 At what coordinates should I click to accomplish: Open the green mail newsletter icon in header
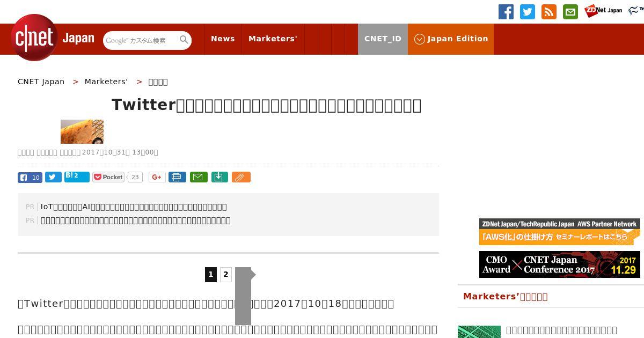click(570, 12)
